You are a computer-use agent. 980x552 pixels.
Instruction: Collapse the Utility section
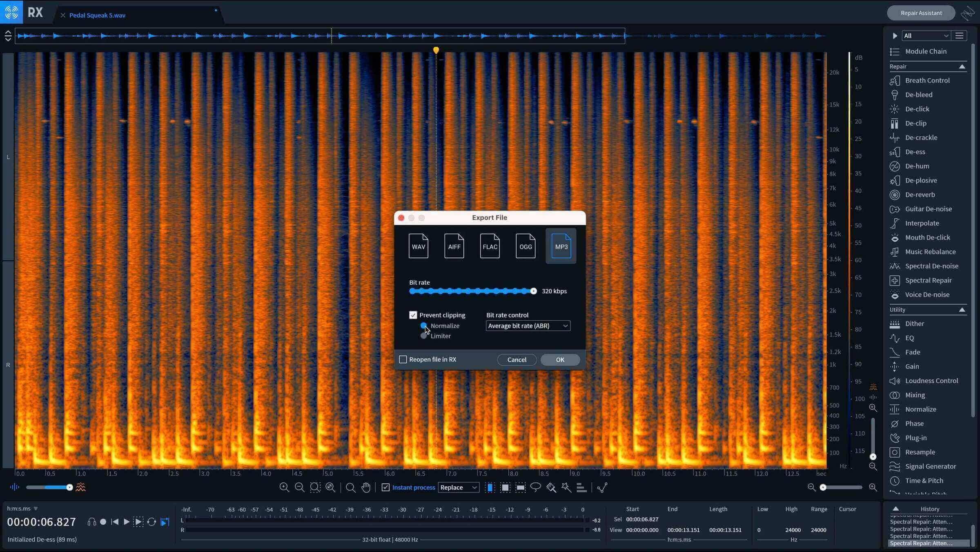tap(962, 310)
